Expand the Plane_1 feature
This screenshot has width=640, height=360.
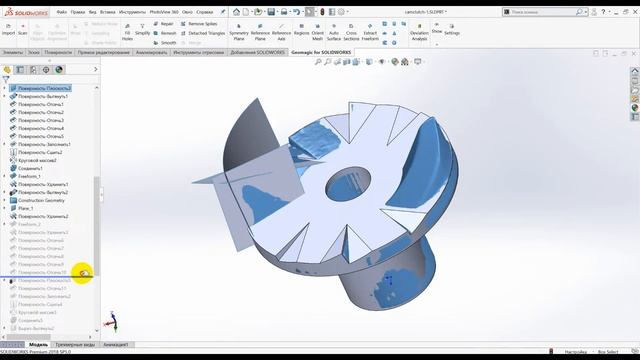[4, 208]
